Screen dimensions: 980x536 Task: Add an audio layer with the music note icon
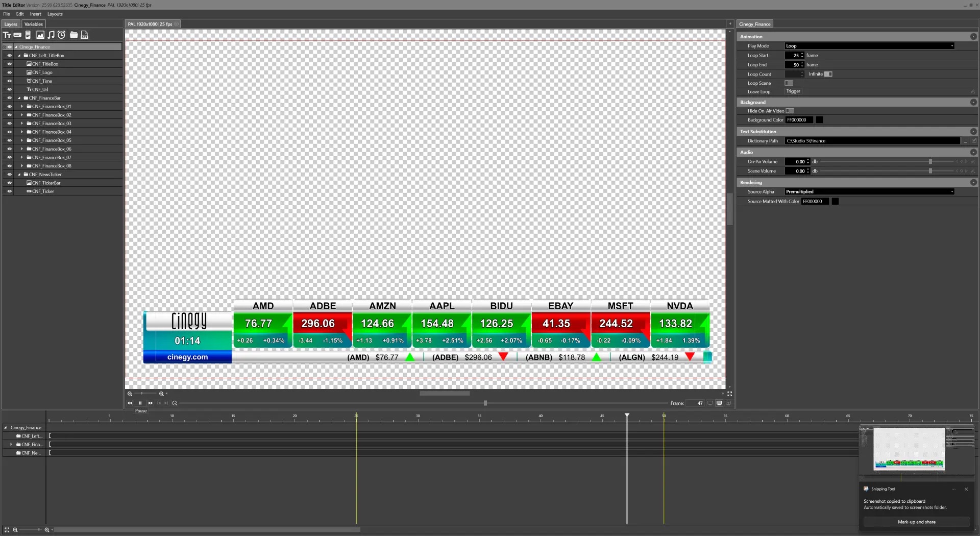[51, 35]
